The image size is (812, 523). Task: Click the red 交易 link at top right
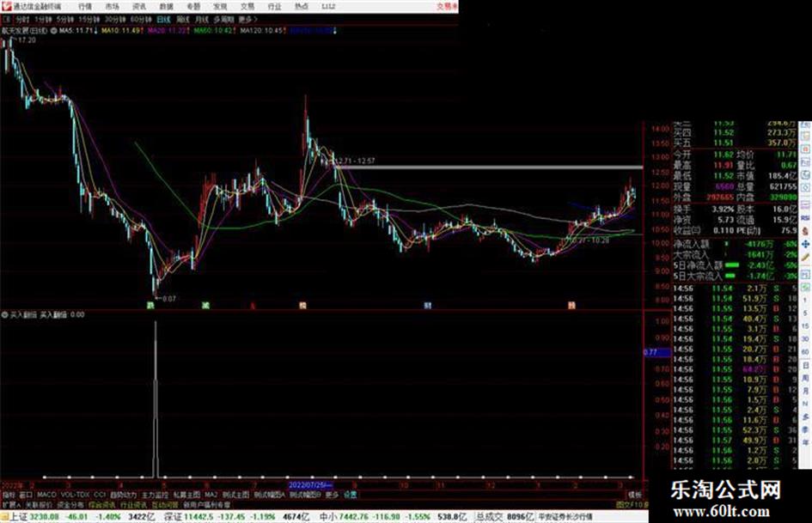tap(447, 7)
